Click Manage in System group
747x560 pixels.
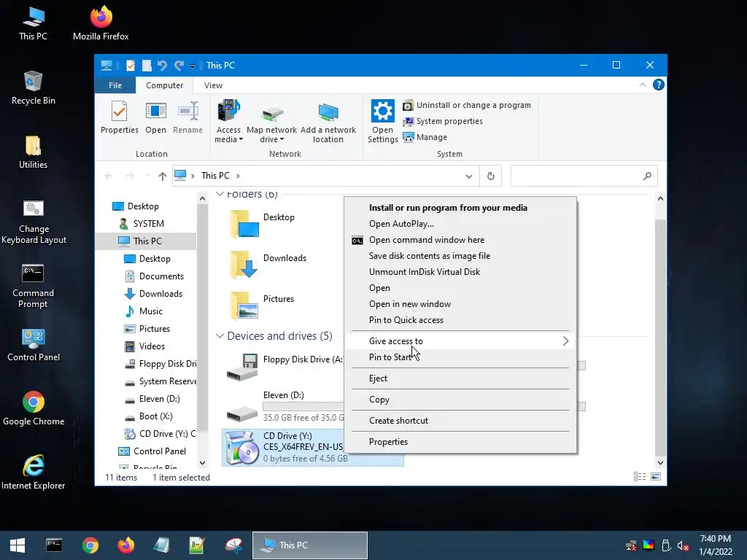click(x=425, y=137)
